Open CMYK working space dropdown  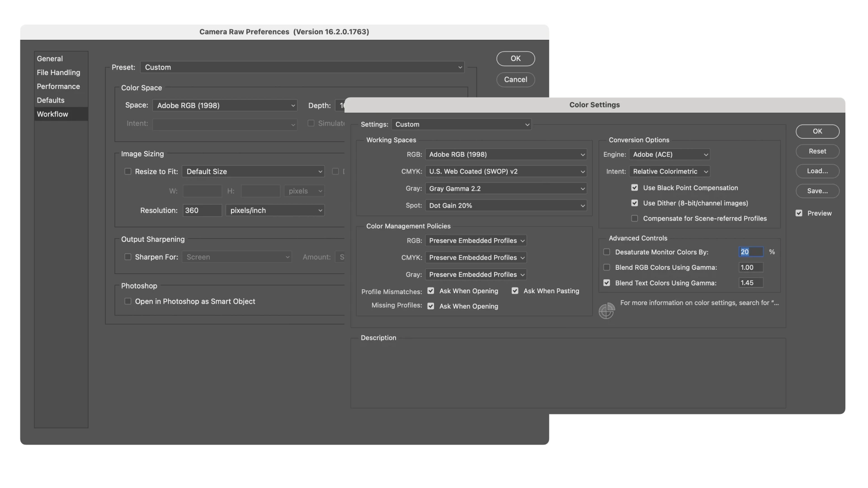tap(506, 172)
